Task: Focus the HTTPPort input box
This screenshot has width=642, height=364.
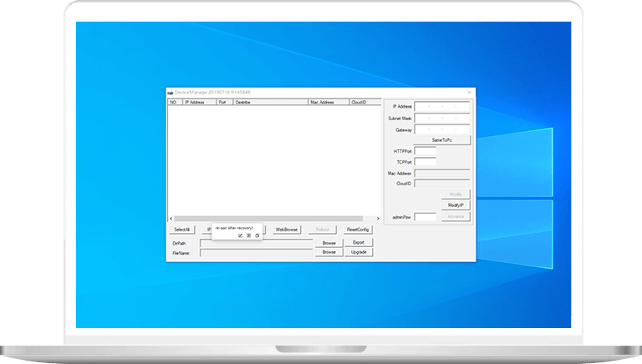Action: [x=425, y=151]
